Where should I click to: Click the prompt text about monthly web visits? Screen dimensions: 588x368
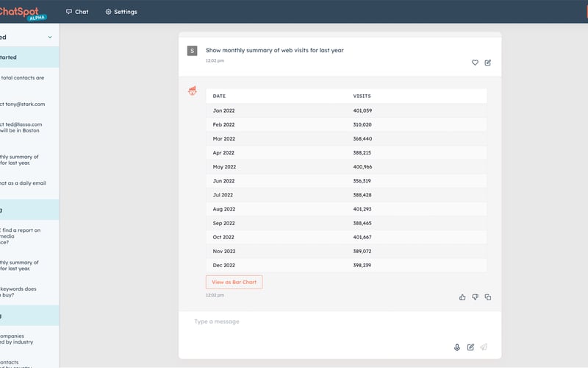click(274, 50)
